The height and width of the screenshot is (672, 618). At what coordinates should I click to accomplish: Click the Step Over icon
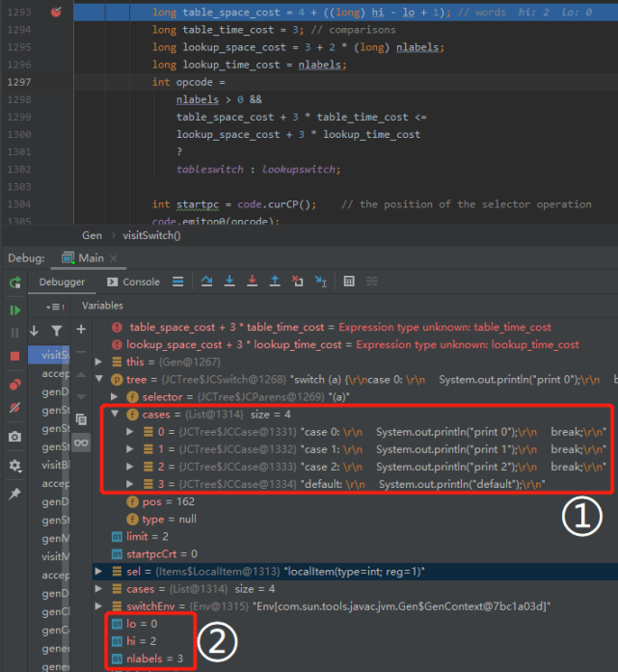206,282
